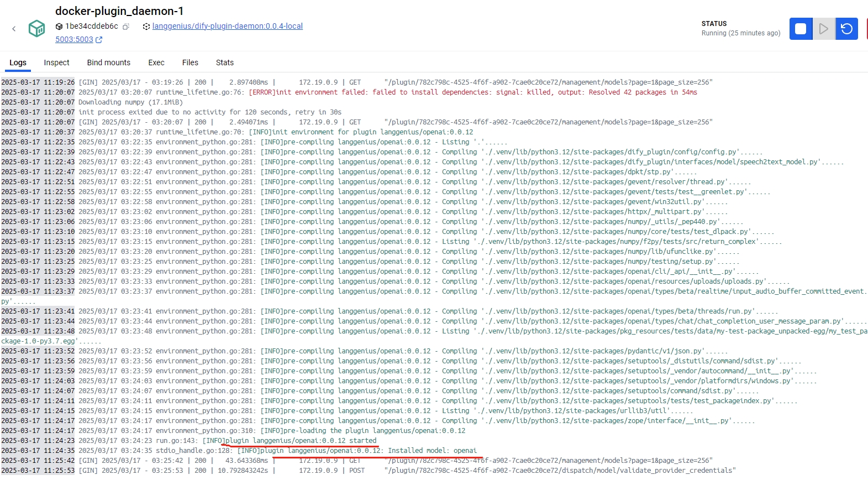Go back using the left chevron arrow
The width and height of the screenshot is (868, 480).
click(x=14, y=29)
